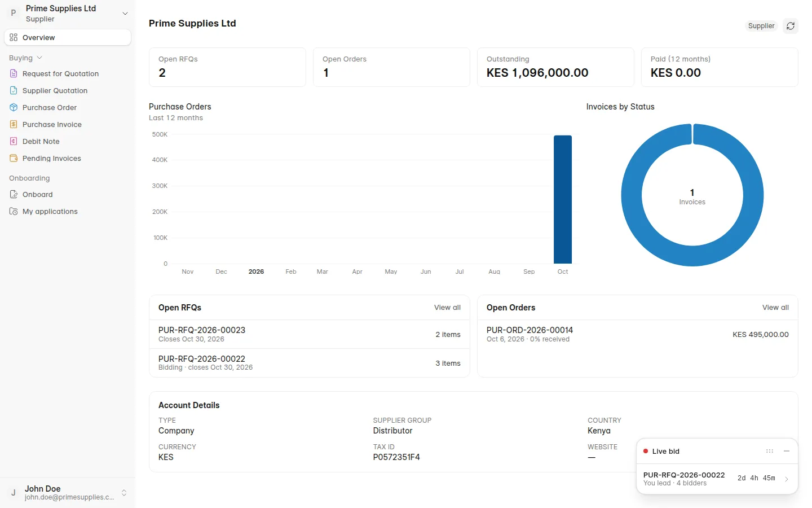Image resolution: width=812 pixels, height=508 pixels.
Task: Click the Overview grid icon in sidebar
Action: [x=14, y=37]
